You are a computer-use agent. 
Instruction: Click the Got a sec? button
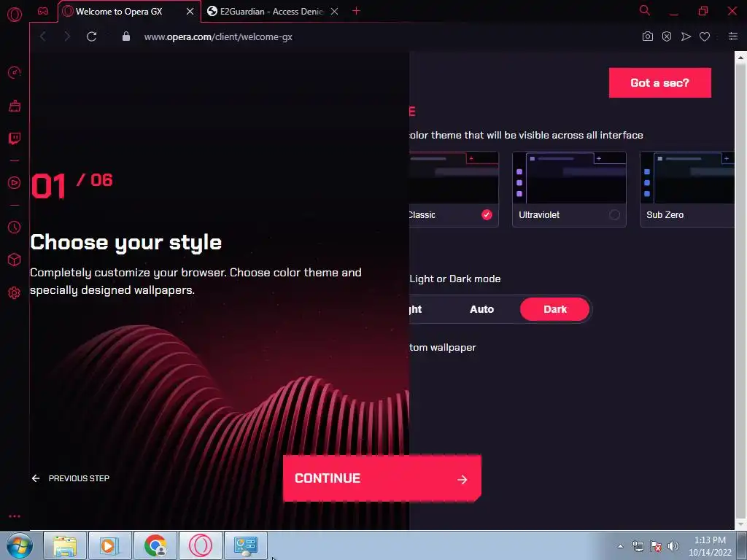(659, 83)
